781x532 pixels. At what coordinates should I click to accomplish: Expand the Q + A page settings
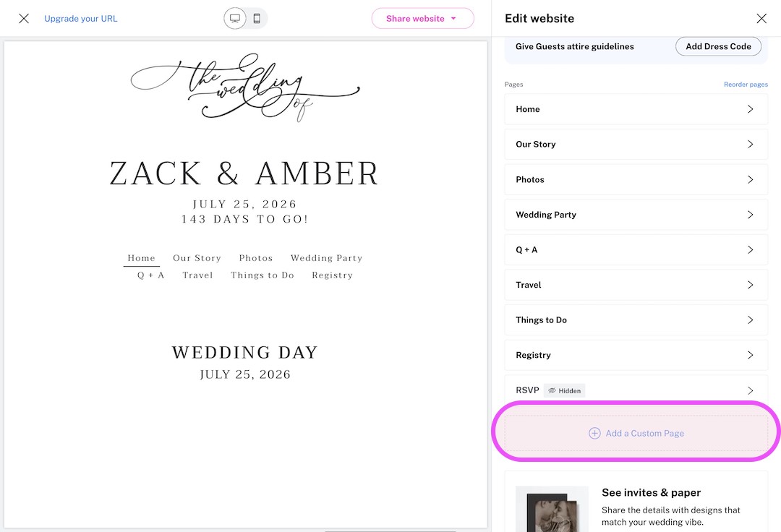[636, 249]
